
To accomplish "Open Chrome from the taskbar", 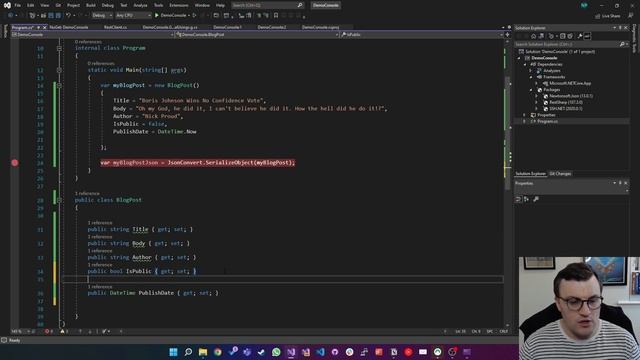I will 218,352.
